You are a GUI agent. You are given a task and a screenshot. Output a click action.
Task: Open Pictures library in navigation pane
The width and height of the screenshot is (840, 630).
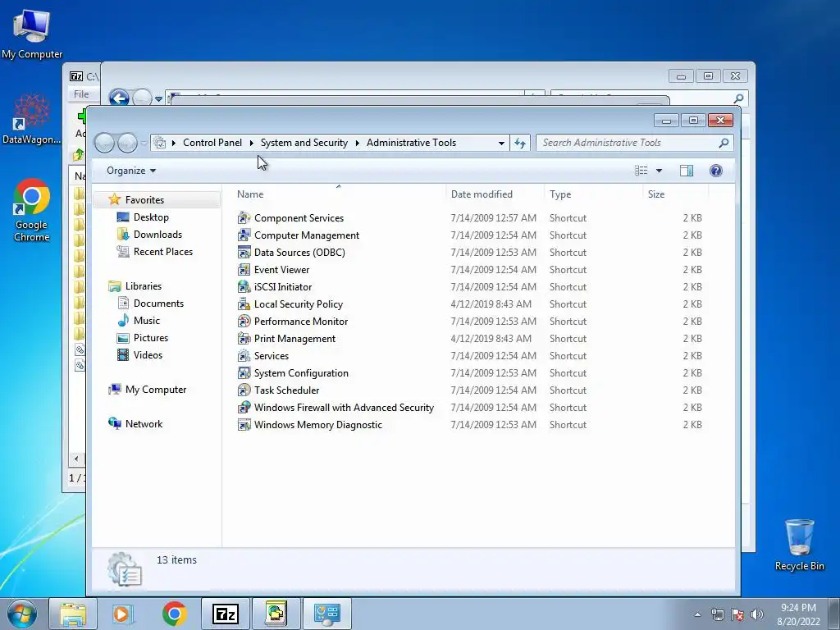(x=151, y=337)
